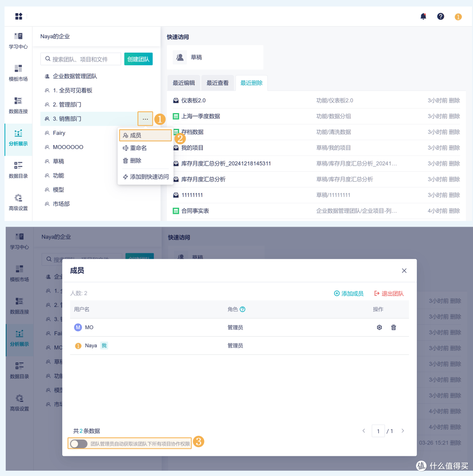
Task: Click the gear settings icon for member MO
Action: (x=379, y=327)
